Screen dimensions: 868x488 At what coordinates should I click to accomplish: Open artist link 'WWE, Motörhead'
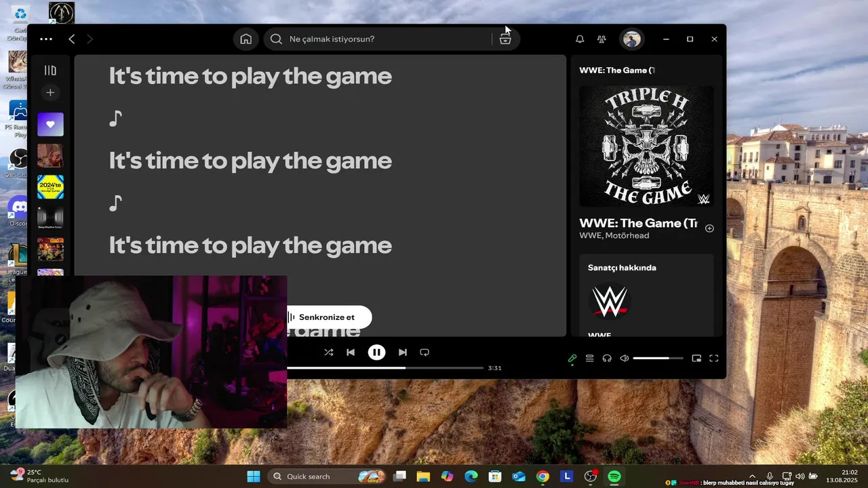(x=614, y=236)
